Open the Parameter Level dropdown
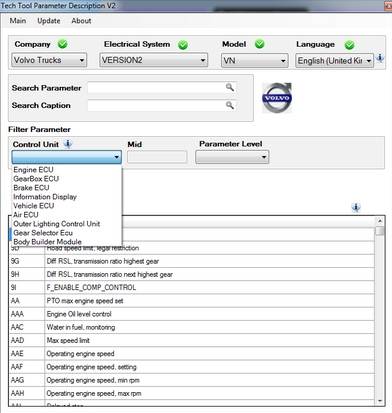The height and width of the screenshot is (413, 392). pos(232,157)
